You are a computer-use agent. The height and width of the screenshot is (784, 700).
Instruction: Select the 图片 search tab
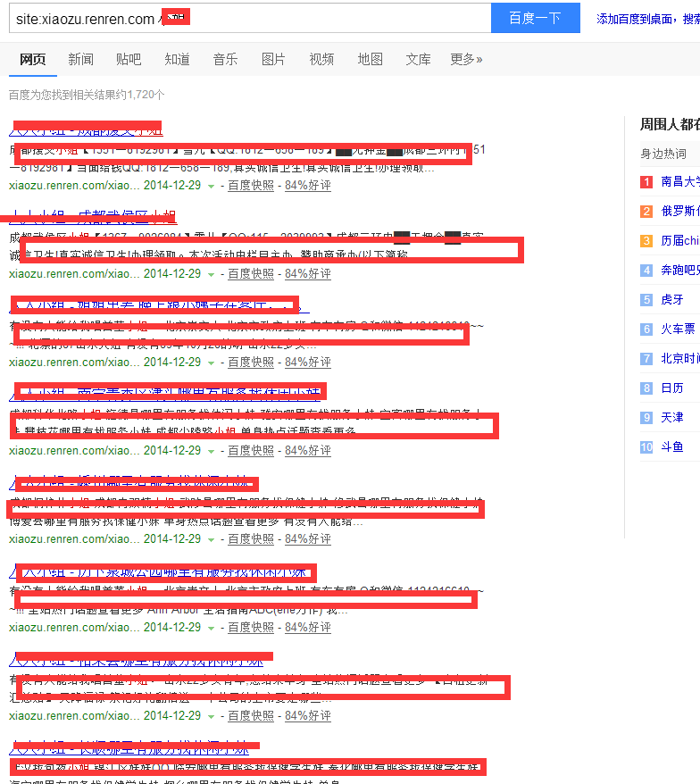click(x=273, y=60)
